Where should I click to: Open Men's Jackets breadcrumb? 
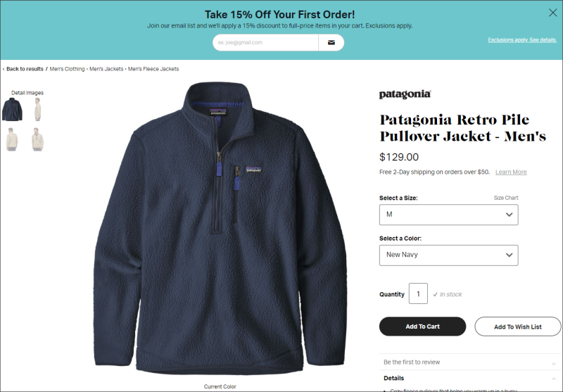click(106, 69)
